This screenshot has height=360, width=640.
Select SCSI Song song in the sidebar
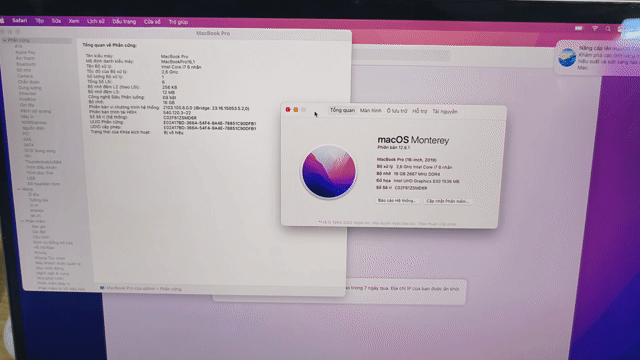[x=40, y=151]
